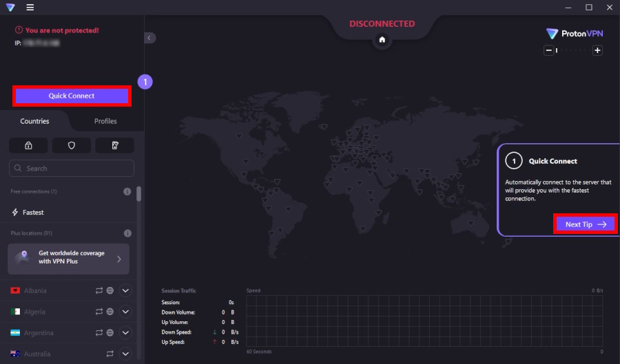This screenshot has width=620, height=364.
Task: Minimize the ProtonVPN window
Action: (x=568, y=8)
